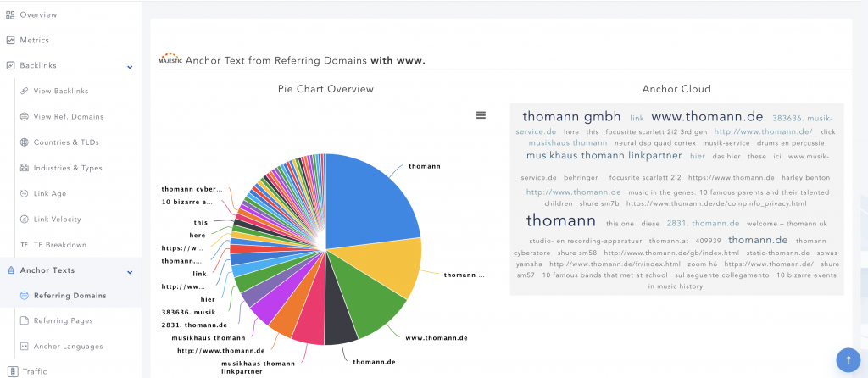
Task: Open Referring Pages under Anchor Texts
Action: pyautogui.click(x=63, y=321)
